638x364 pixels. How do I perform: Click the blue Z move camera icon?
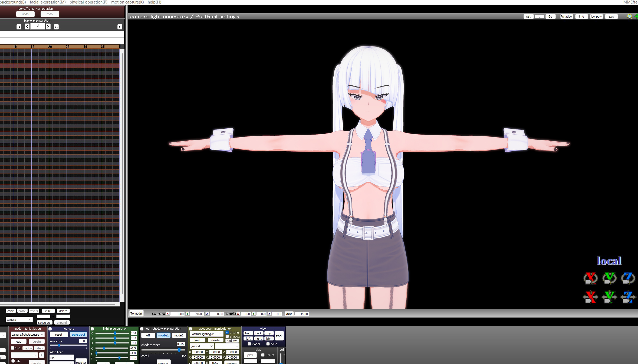click(x=628, y=297)
